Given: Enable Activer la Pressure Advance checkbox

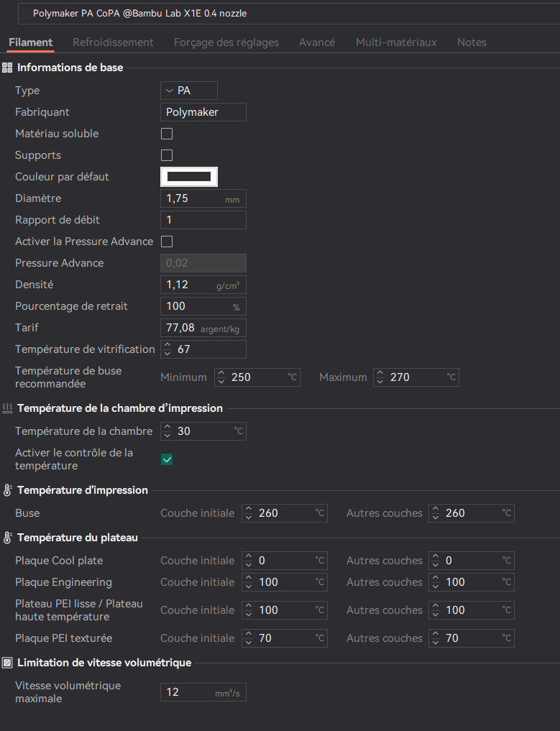Looking at the screenshot, I should [x=167, y=242].
